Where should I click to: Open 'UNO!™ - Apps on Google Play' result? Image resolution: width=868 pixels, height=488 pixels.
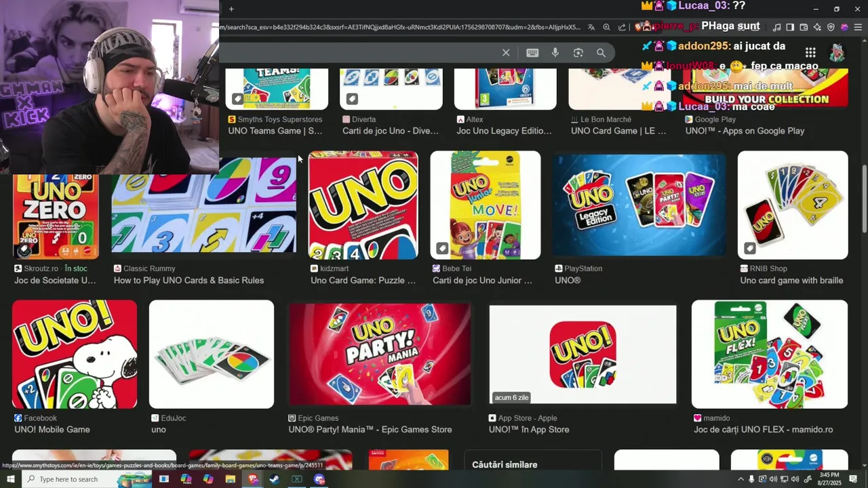[745, 131]
